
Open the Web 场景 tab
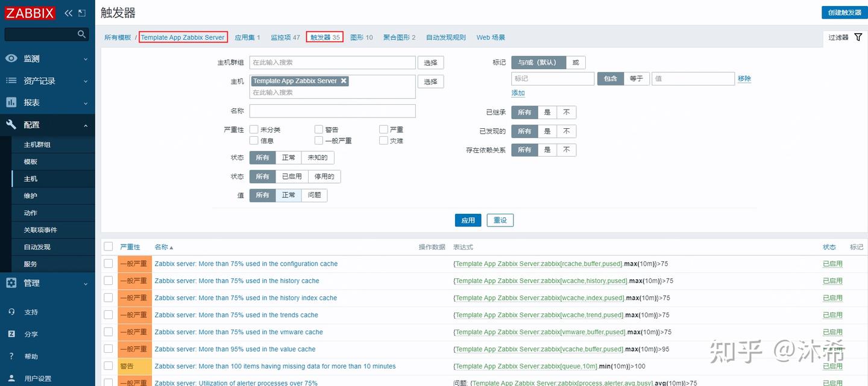point(491,37)
